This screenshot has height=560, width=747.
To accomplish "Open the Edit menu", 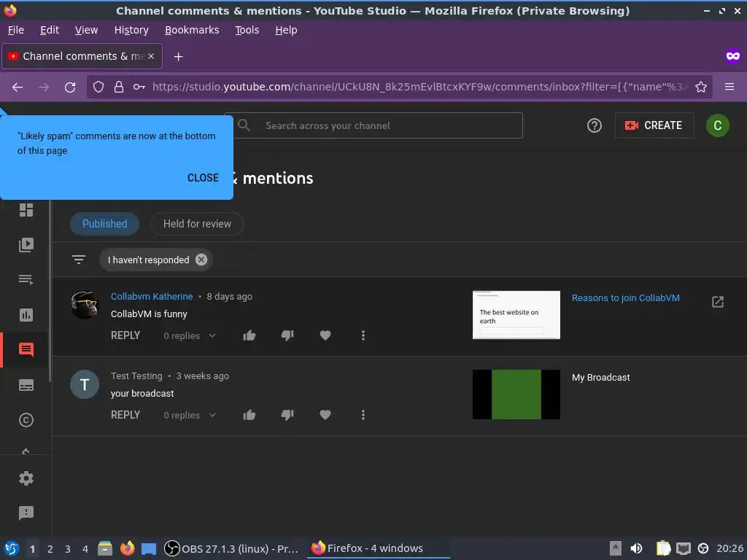I will [50, 30].
